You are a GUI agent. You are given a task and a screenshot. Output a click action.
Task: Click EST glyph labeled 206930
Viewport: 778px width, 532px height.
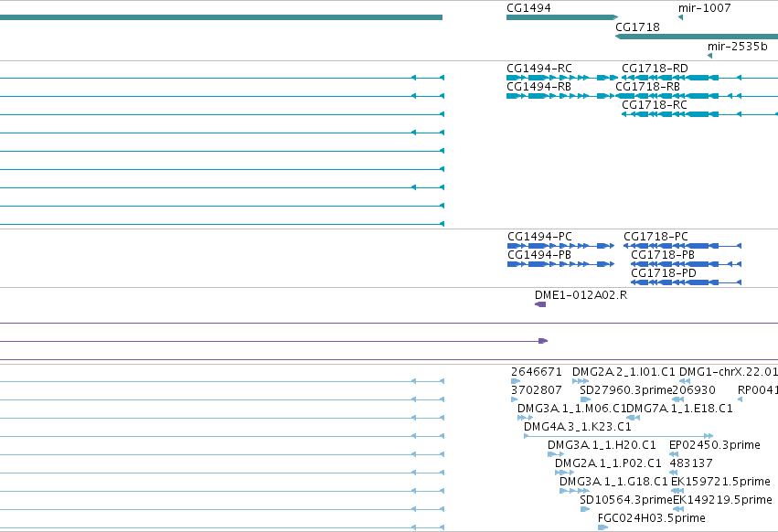tap(677, 399)
